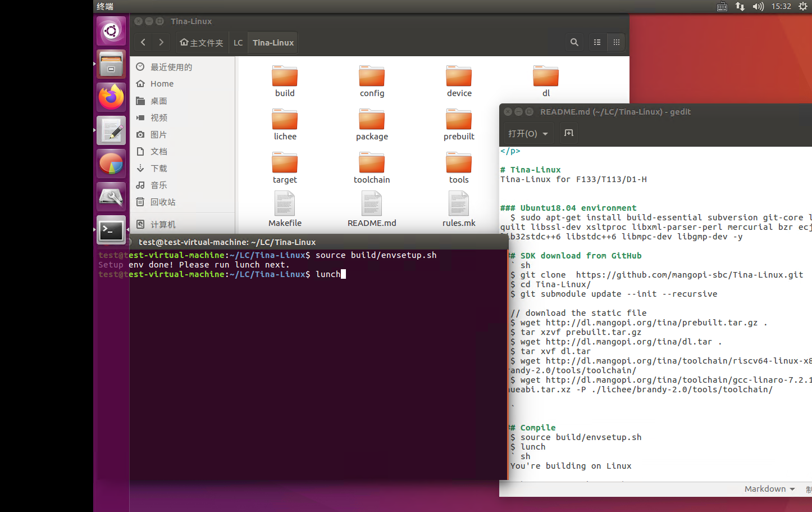
Task: Select the rules.mk file
Action: click(459, 209)
